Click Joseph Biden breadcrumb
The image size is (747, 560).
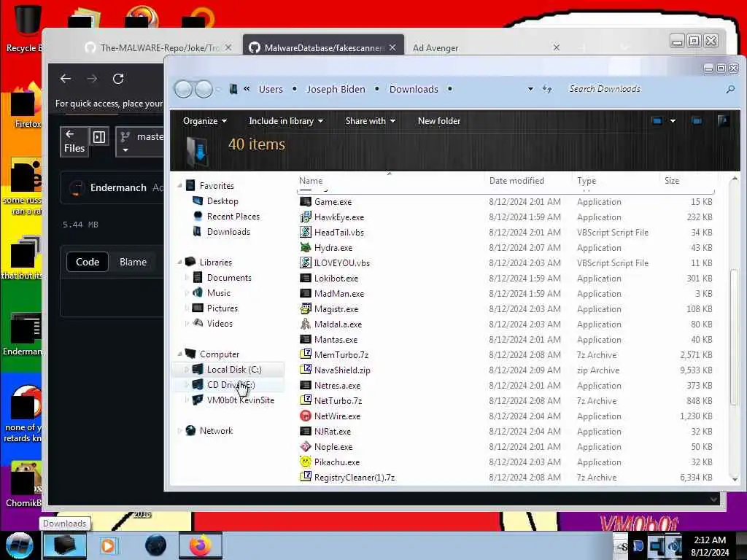336,89
